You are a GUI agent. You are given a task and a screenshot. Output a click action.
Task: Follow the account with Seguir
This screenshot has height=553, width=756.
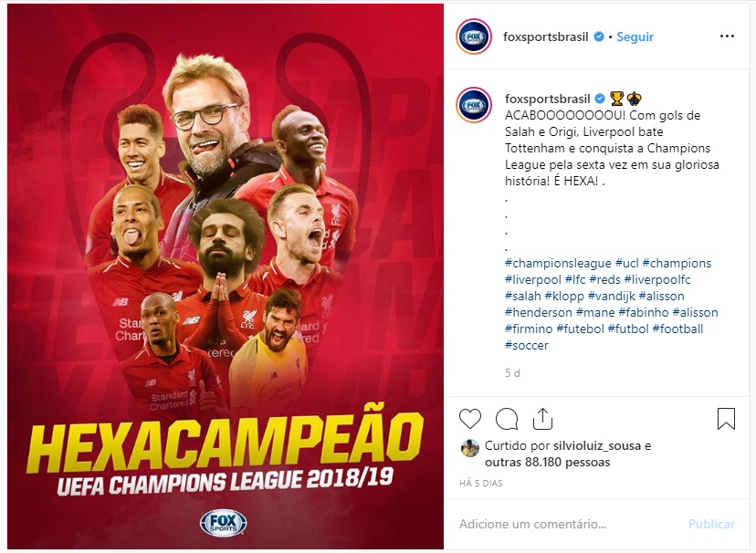635,37
